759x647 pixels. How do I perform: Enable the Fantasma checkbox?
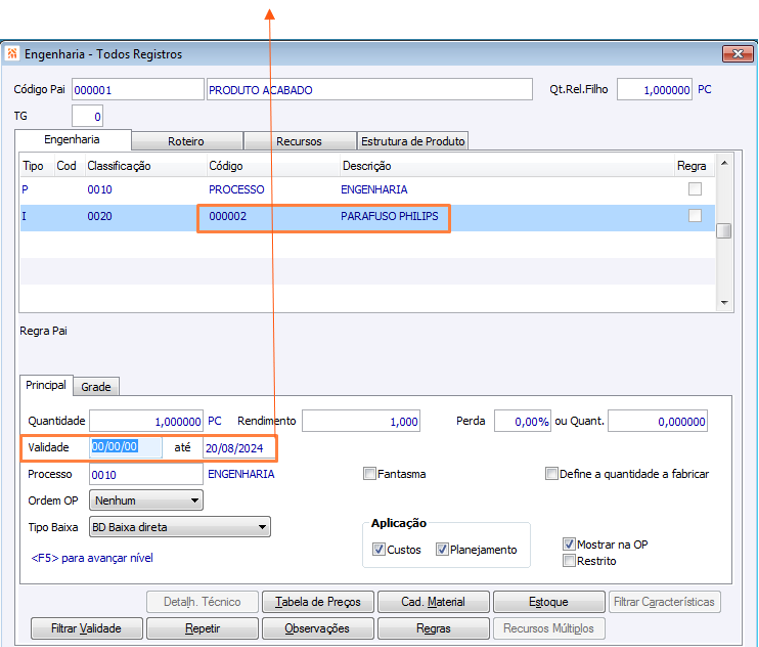pos(369,473)
